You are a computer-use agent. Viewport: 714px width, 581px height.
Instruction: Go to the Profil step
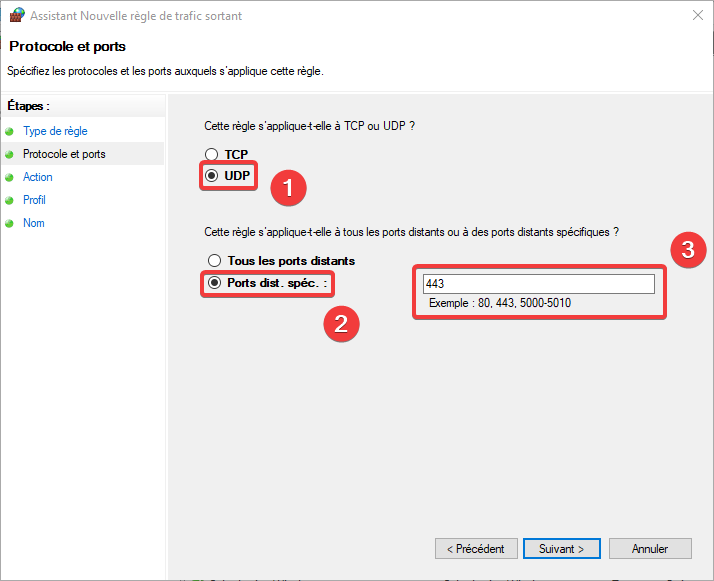click(34, 200)
